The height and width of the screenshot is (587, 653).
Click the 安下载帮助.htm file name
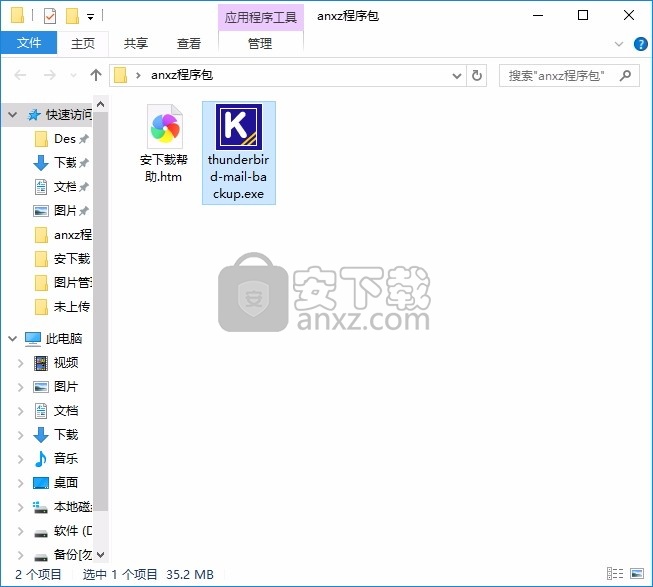coord(164,168)
